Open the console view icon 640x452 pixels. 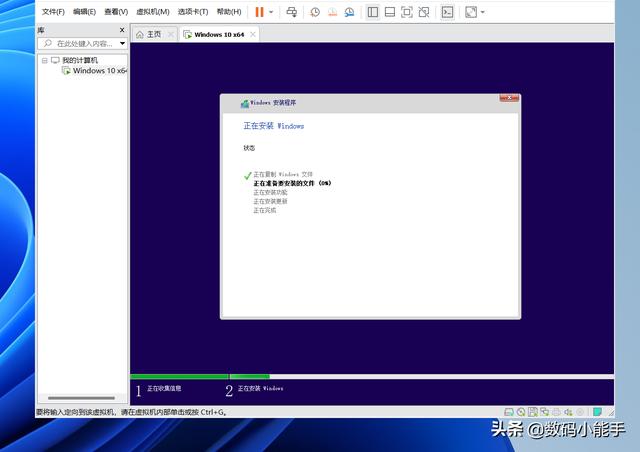(447, 12)
